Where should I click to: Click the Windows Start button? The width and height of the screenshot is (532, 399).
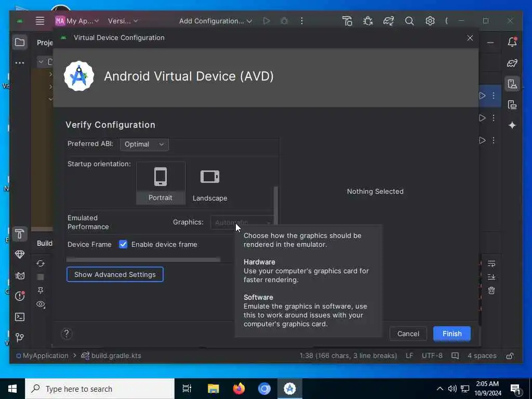12,389
